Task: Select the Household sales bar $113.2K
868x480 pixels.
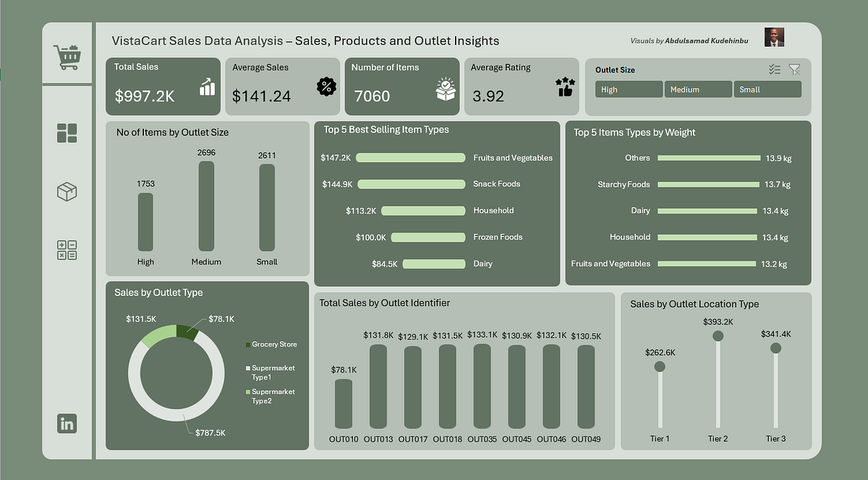Action: point(423,211)
